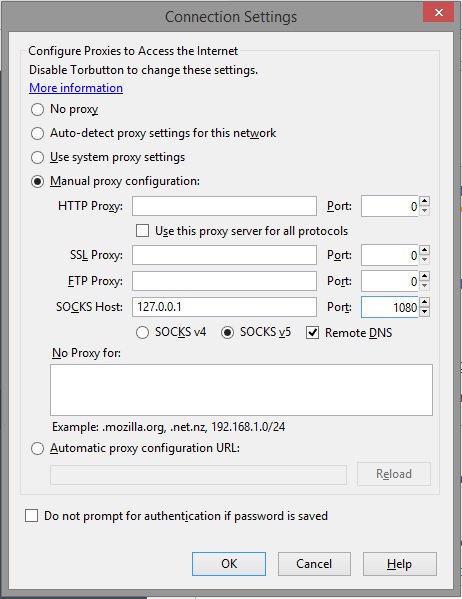
Task: Increase the SOCKS port value
Action: [x=425, y=302]
